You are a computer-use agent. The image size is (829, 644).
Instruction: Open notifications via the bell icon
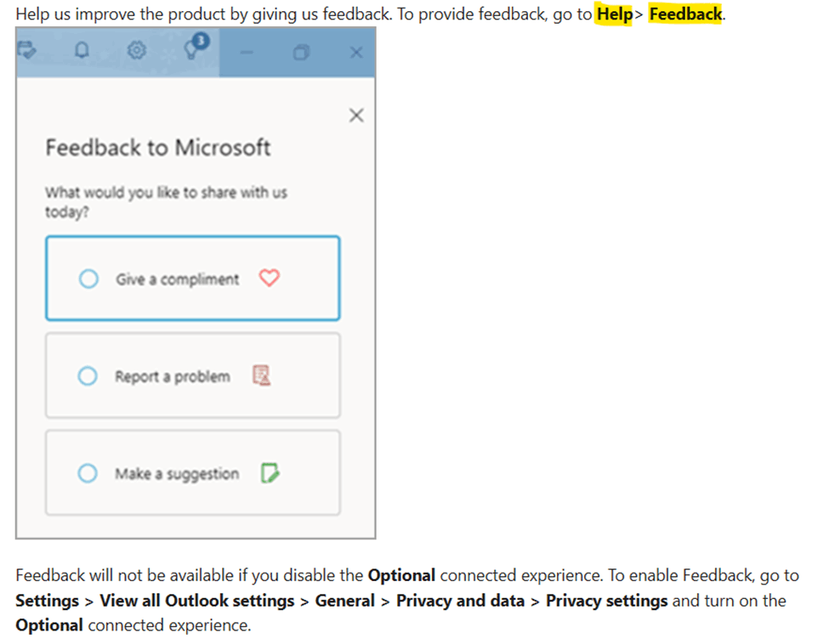pos(81,51)
